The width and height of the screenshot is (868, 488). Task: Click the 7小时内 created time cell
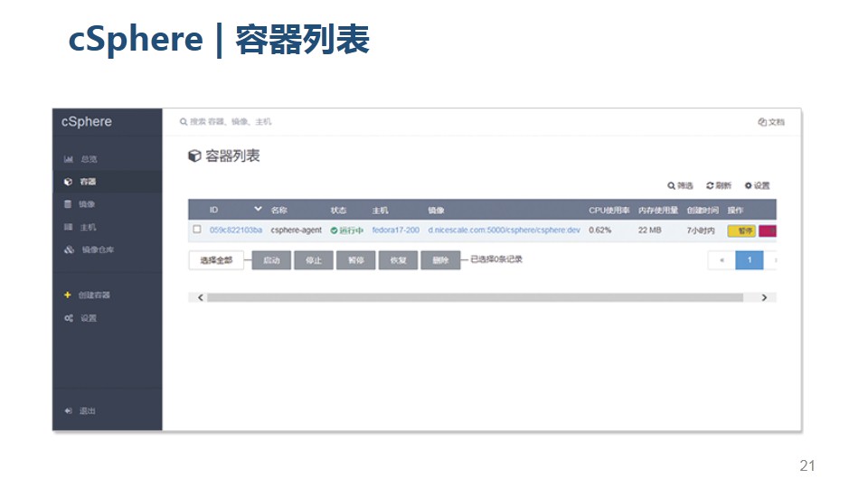701,230
